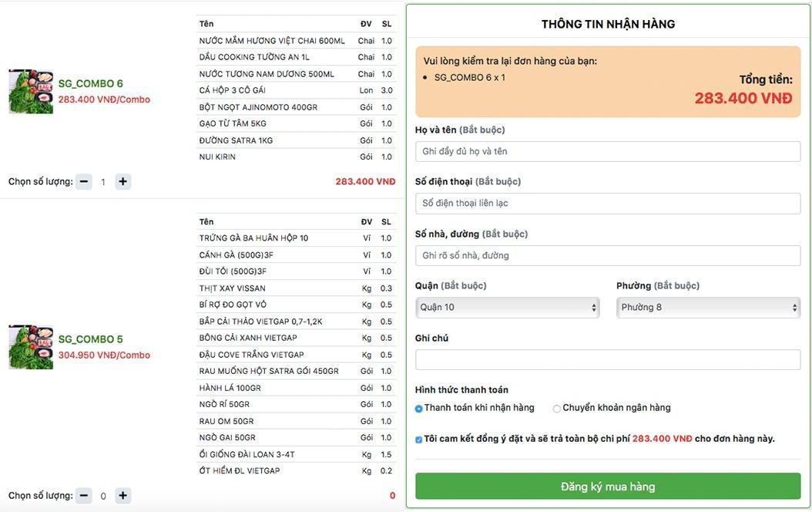Open the SG_COMBO 5 product title link
The image size is (812, 512).
point(91,339)
